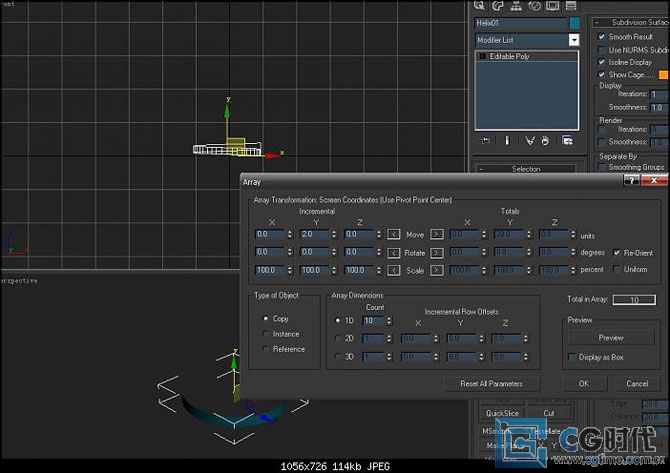Image resolution: width=670 pixels, height=473 pixels.
Task: Toggle Isoline Display checkbox
Action: [x=602, y=62]
